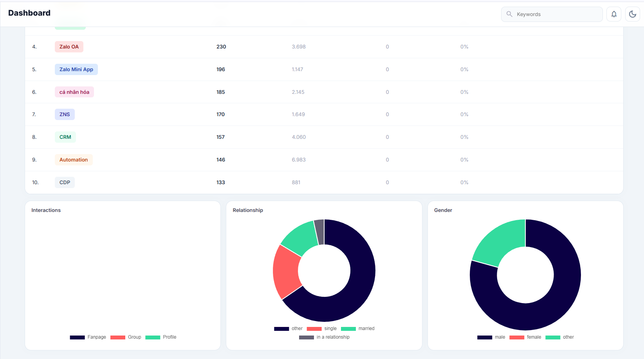Select the Zalo OA keyword tag

(x=69, y=47)
